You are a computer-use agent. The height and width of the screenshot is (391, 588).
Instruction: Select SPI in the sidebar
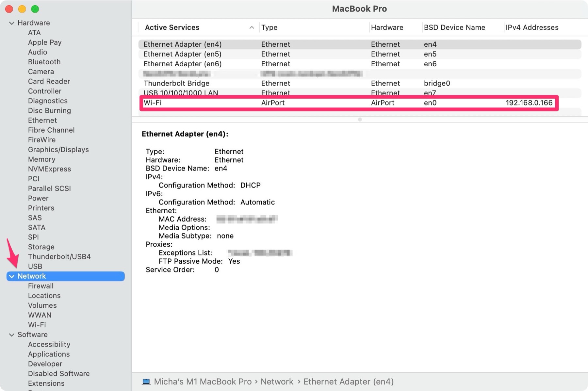33,237
